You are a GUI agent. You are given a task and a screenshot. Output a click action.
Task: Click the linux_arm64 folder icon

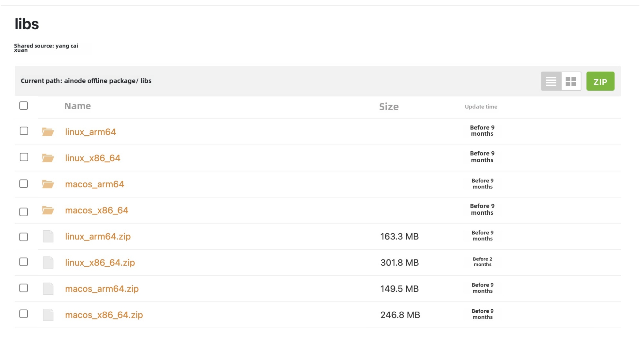48,132
